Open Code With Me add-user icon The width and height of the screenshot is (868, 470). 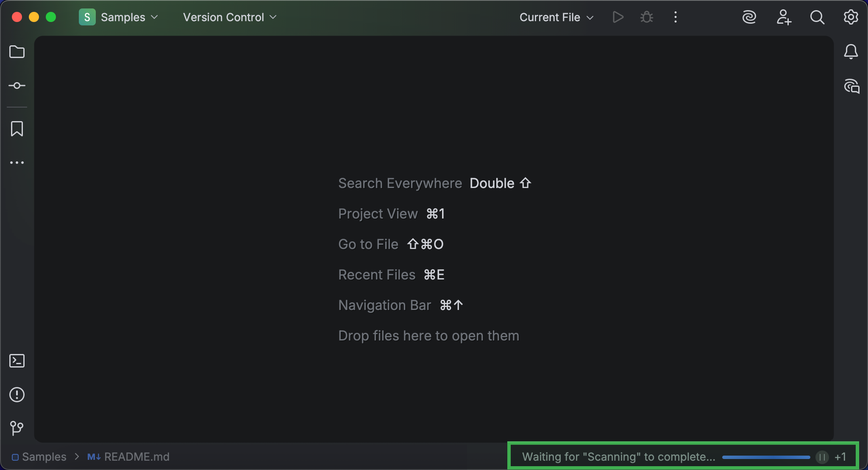tap(784, 17)
